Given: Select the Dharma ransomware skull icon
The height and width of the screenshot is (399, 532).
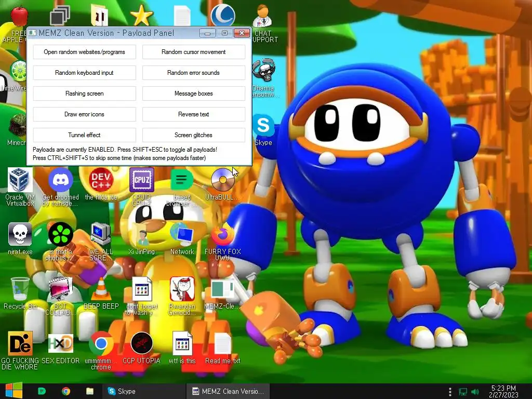Looking at the screenshot, I should tap(263, 70).
